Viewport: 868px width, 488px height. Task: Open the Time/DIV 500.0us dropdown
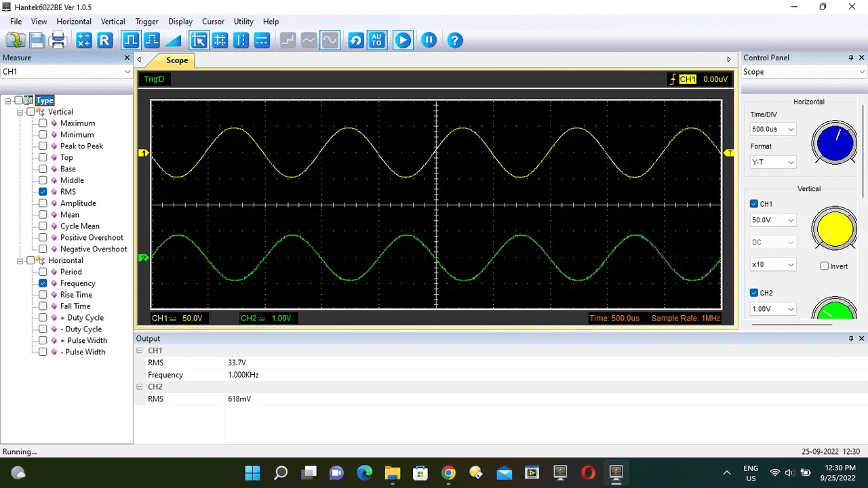click(x=772, y=129)
